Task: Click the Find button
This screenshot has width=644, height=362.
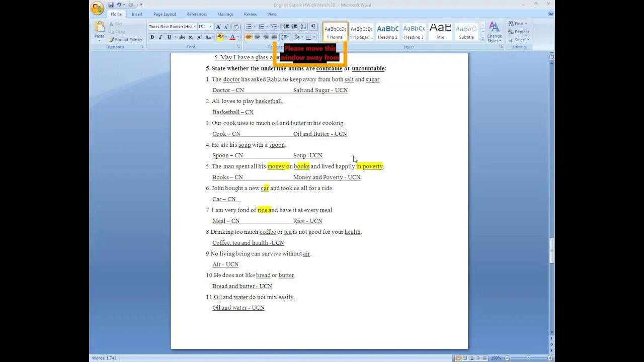Action: pyautogui.click(x=517, y=24)
